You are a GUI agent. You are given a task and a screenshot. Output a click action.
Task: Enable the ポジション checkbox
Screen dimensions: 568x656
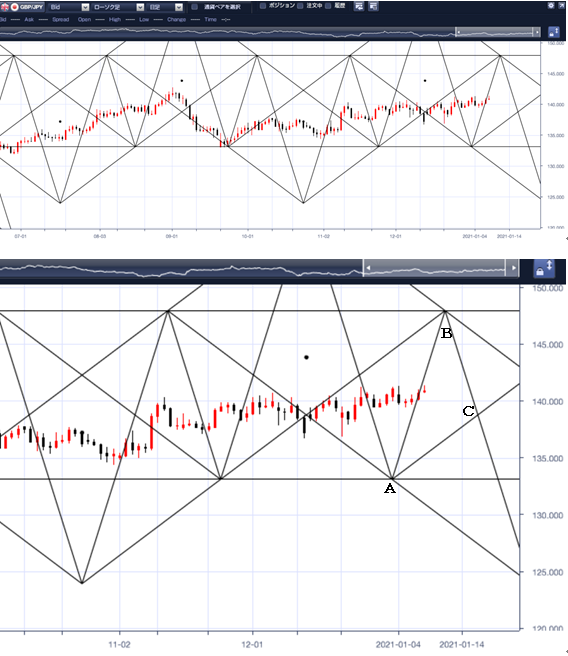click(x=263, y=6)
